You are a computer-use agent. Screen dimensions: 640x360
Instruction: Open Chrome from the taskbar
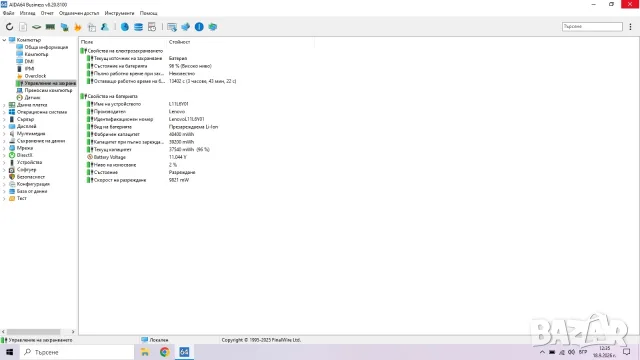(x=164, y=352)
